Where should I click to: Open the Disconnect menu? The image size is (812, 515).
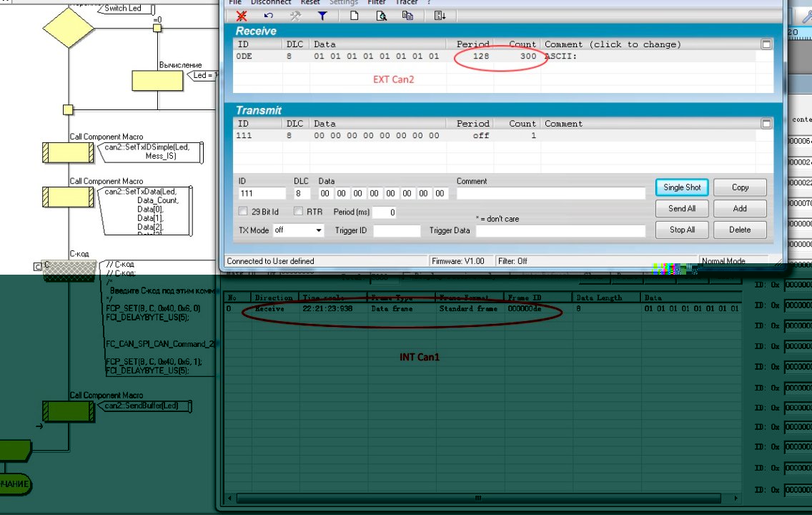tap(270, 2)
